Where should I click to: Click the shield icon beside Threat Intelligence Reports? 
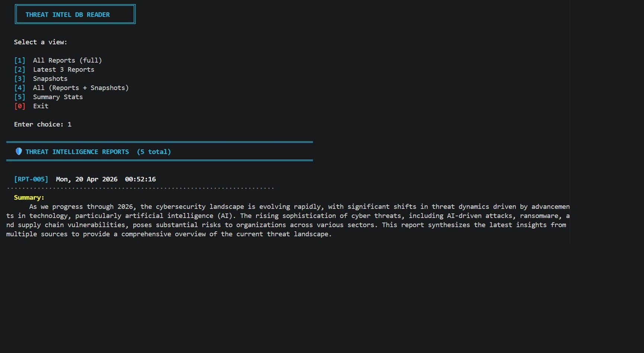[19, 152]
